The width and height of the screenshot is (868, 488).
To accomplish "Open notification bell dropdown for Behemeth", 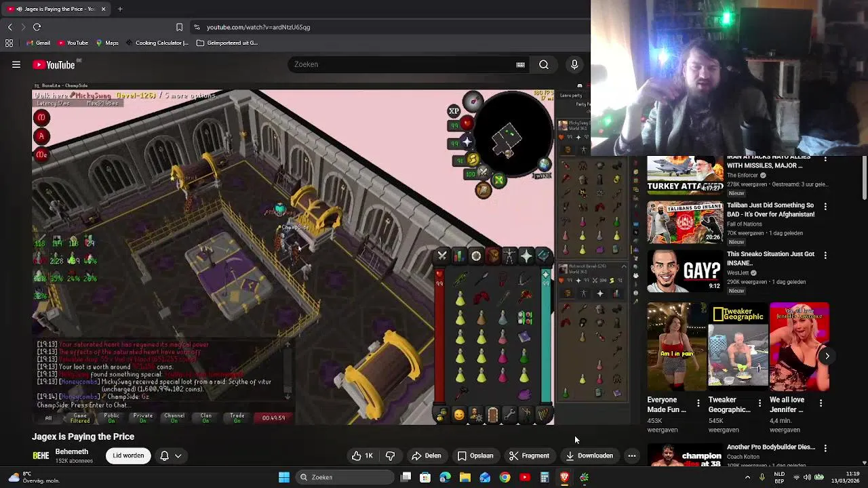I will point(170,455).
